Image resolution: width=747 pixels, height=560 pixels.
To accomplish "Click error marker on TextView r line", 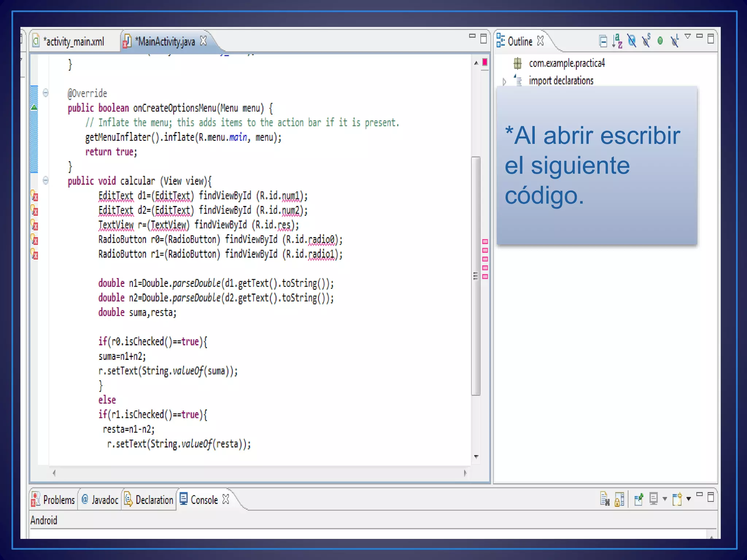I will [34, 225].
